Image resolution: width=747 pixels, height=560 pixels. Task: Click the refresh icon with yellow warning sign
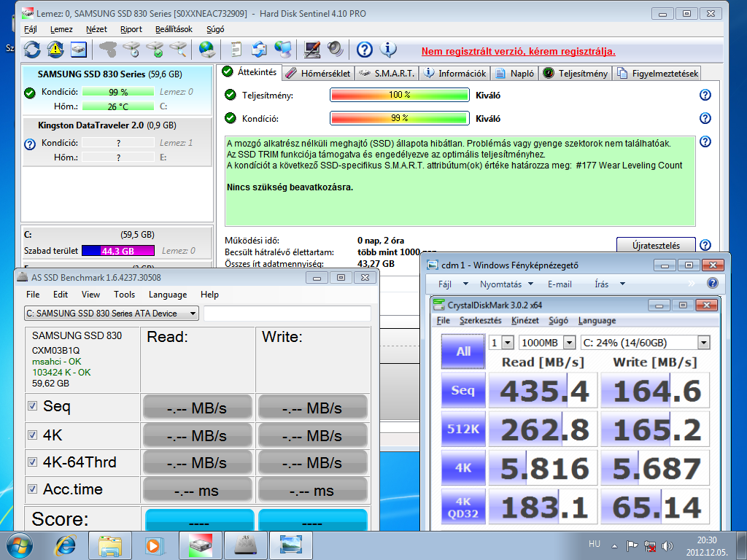pyautogui.click(x=55, y=50)
